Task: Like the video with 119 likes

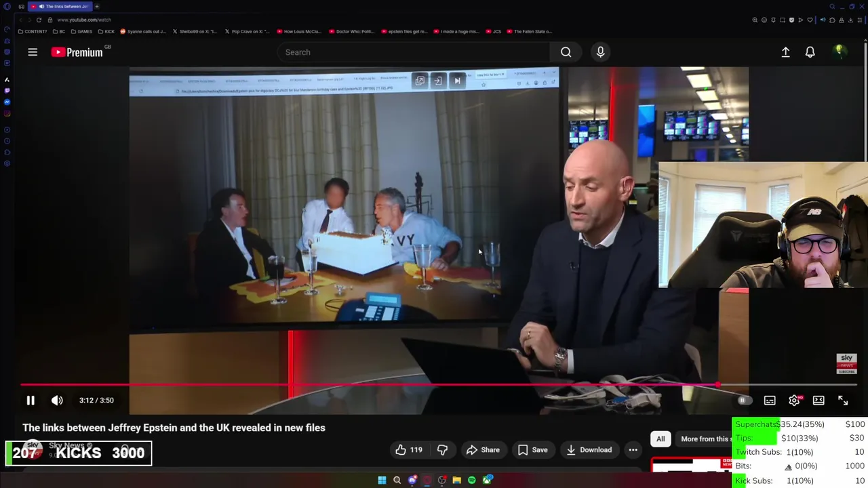Action: [409, 450]
